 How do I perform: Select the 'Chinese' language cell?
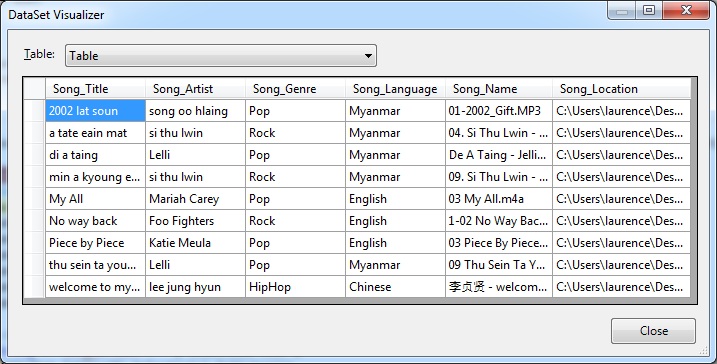[x=396, y=287]
